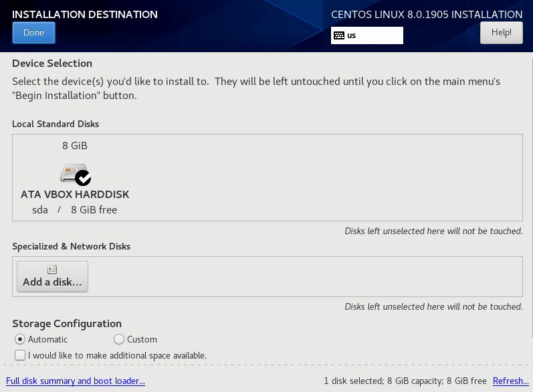
Task: Click the 'sda / 8 GiB free' text
Action: coord(74,210)
